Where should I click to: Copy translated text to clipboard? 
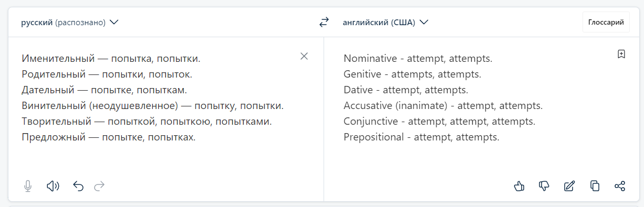pos(595,186)
